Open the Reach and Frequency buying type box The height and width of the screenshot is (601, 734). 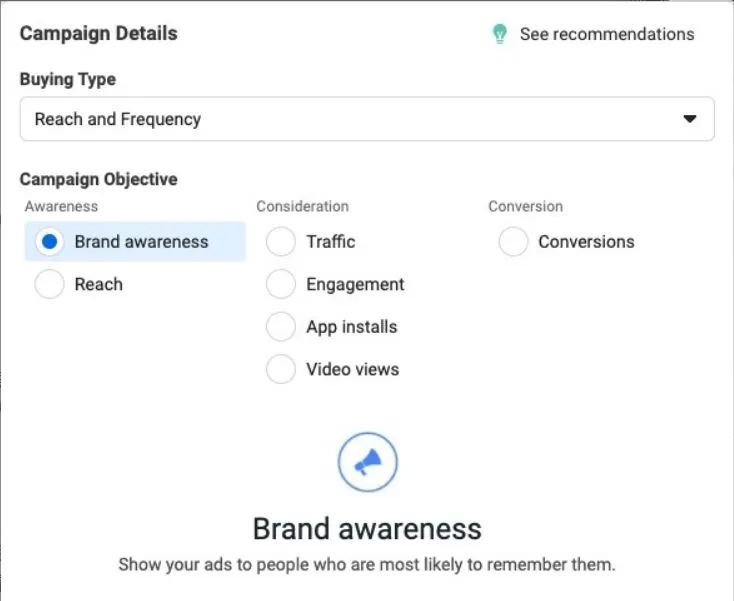[x=350, y=119]
